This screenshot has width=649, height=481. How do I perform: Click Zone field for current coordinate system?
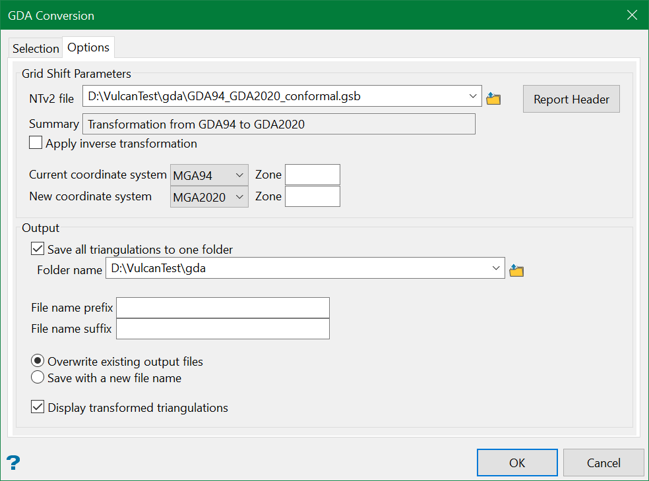point(312,175)
